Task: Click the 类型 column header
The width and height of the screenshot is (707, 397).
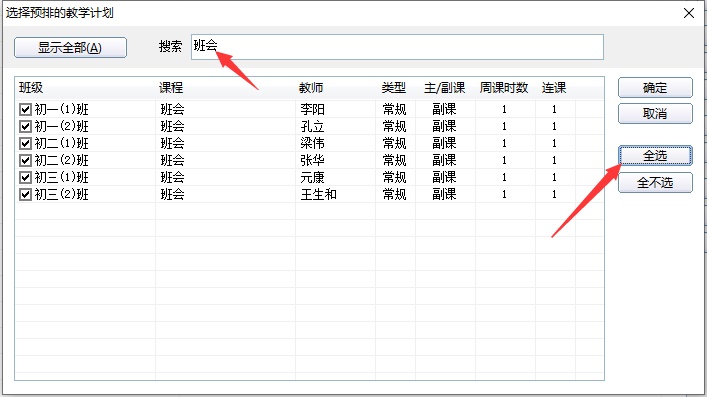Action: coord(395,88)
